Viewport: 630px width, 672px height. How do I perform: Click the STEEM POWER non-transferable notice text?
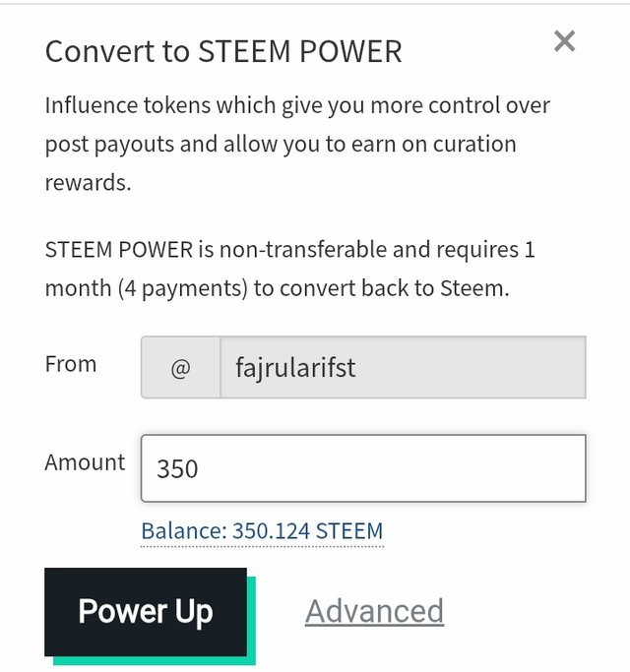pyautogui.click(x=290, y=269)
